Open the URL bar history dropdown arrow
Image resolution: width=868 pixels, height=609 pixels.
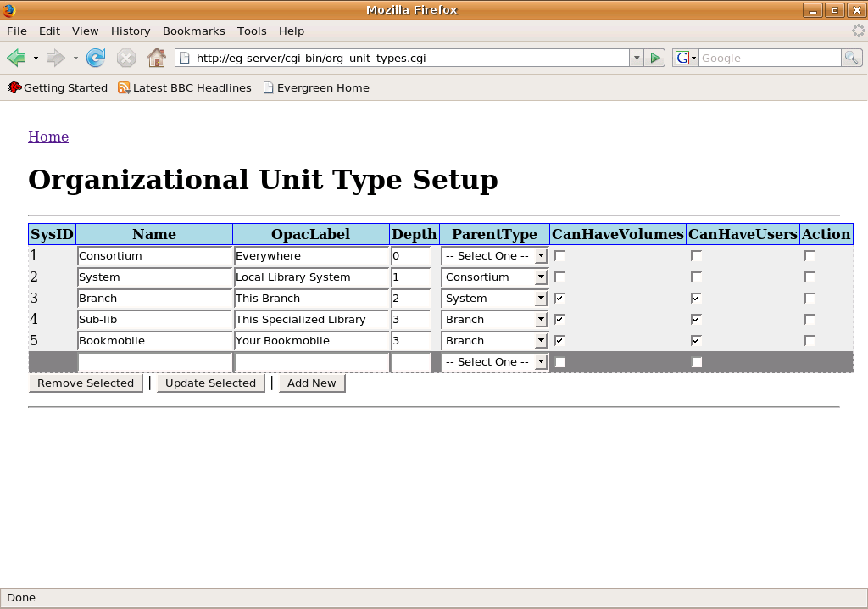pos(636,58)
